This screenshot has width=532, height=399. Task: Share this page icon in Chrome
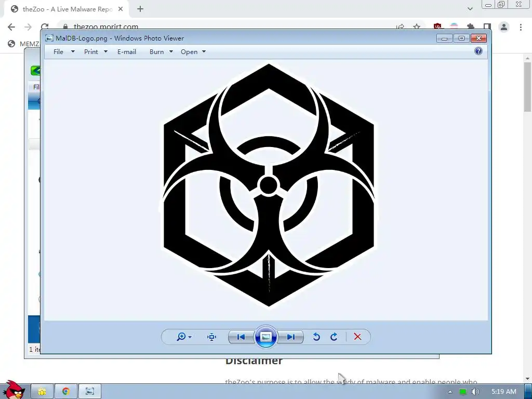(401, 26)
